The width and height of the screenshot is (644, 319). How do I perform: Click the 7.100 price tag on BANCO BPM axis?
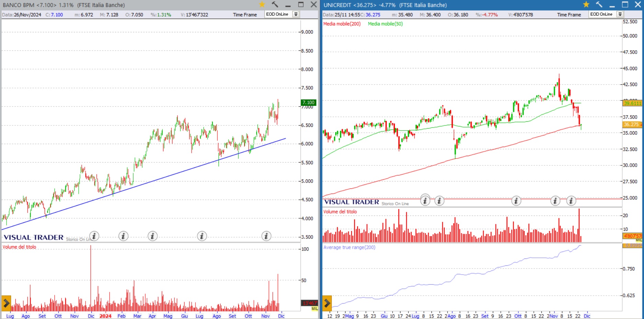click(308, 102)
